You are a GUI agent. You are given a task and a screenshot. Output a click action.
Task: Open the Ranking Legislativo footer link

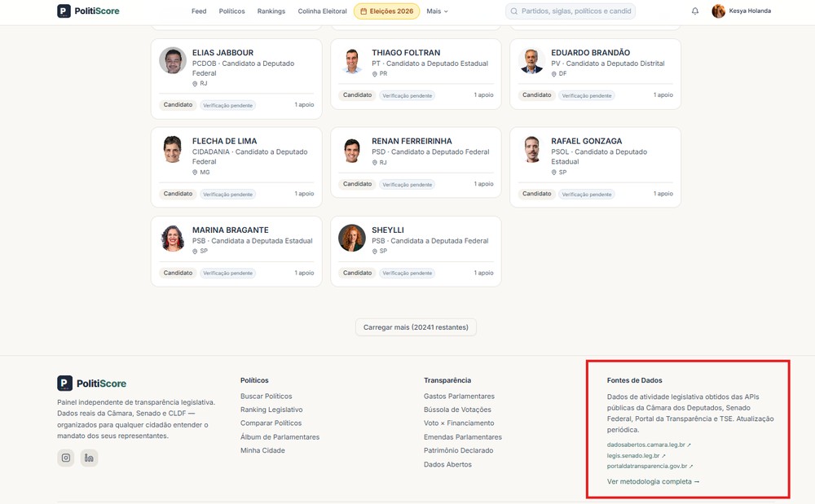tap(271, 410)
